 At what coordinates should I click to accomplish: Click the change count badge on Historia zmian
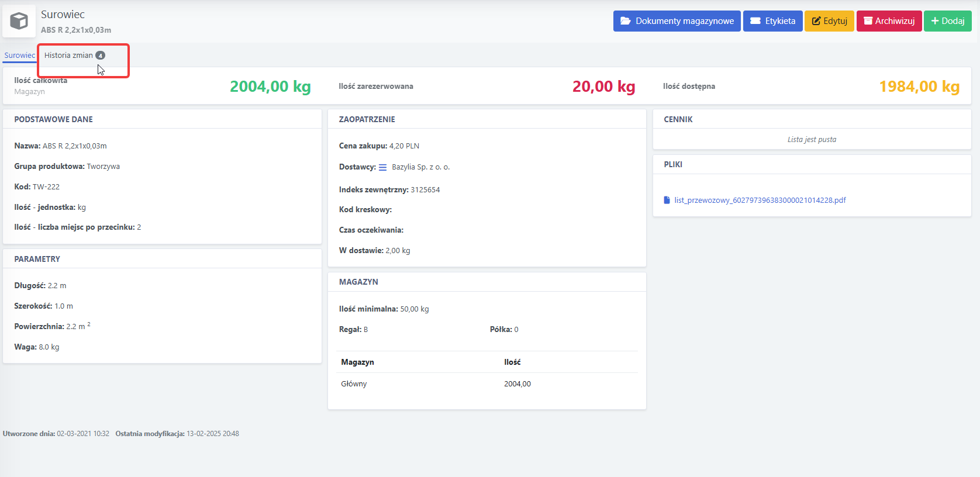click(x=100, y=56)
